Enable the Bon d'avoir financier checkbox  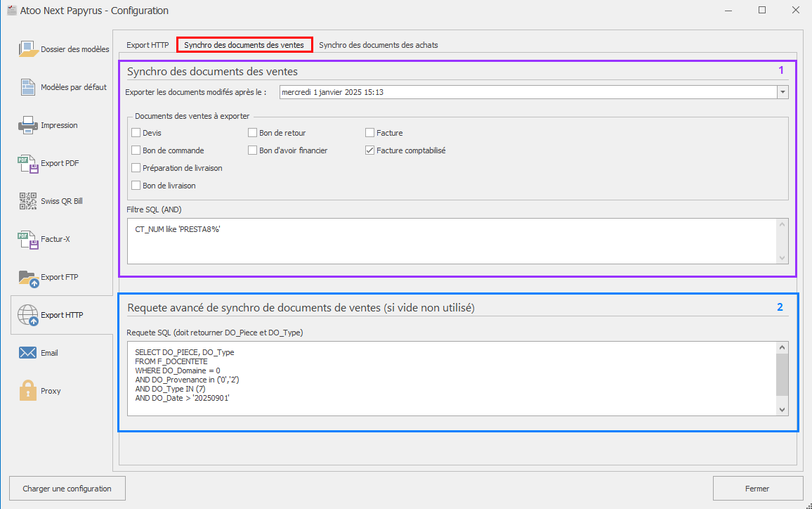coord(253,150)
